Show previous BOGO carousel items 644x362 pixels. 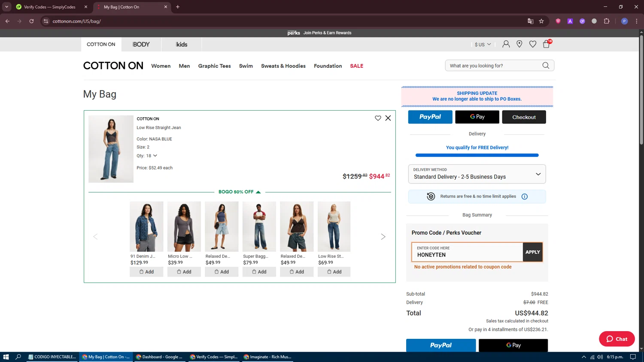(x=95, y=237)
